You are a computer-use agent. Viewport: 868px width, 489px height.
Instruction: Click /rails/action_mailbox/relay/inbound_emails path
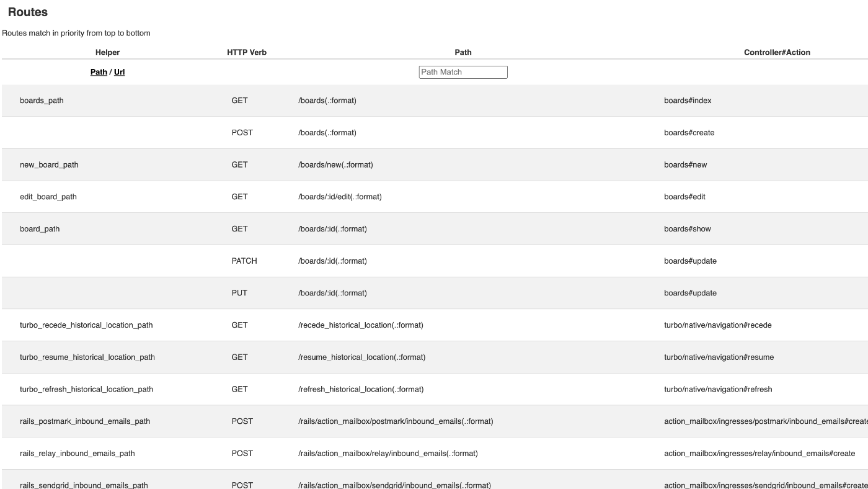pos(388,454)
